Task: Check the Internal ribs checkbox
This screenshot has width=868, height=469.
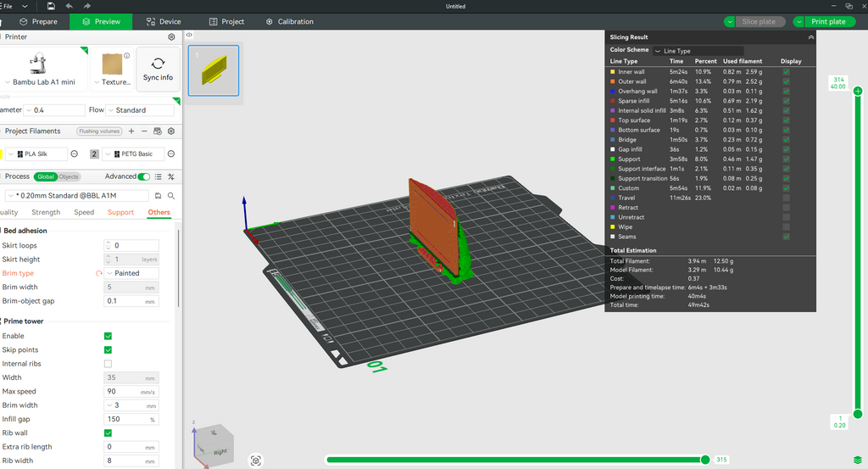Action: [x=108, y=364]
